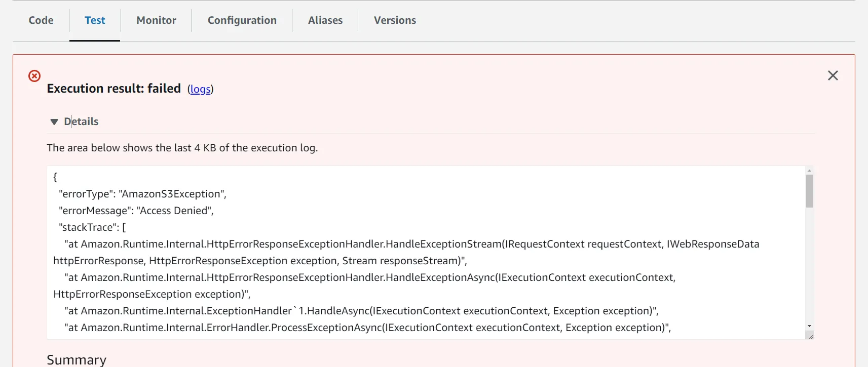Open the Monitor tab
This screenshot has width=868, height=367.
[156, 20]
